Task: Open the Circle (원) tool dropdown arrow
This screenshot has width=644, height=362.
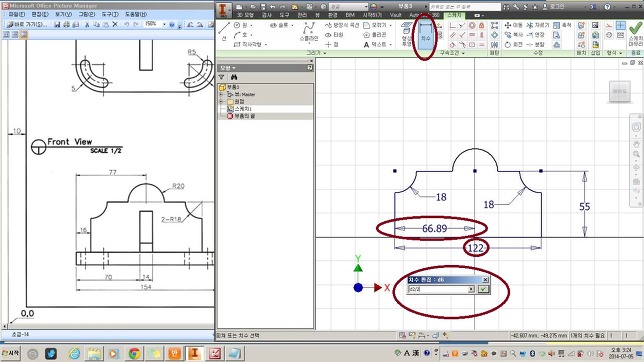Action: [251, 25]
